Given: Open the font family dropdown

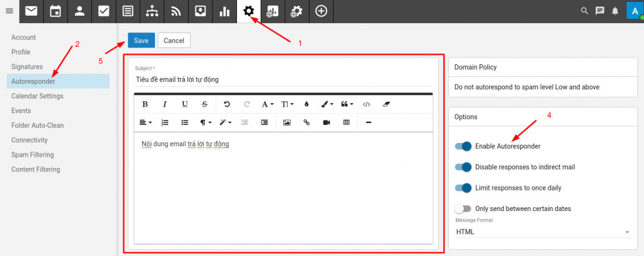Looking at the screenshot, I should pos(268,104).
